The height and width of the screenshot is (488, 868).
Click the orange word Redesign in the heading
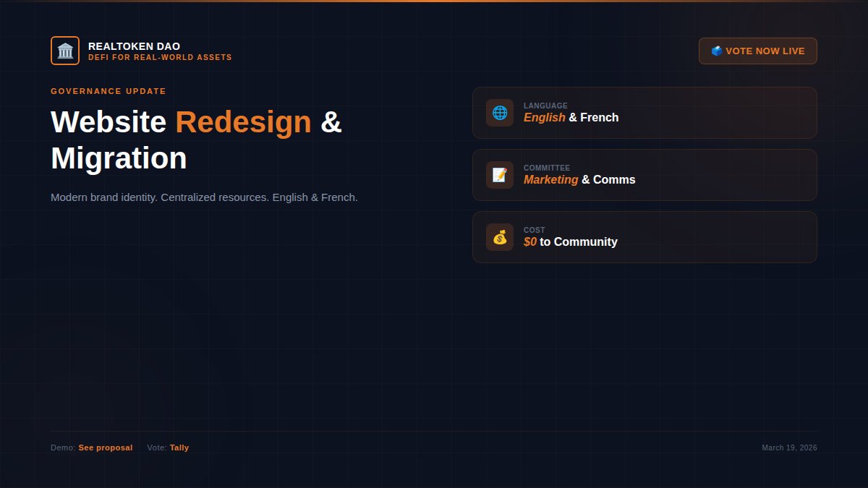point(244,121)
